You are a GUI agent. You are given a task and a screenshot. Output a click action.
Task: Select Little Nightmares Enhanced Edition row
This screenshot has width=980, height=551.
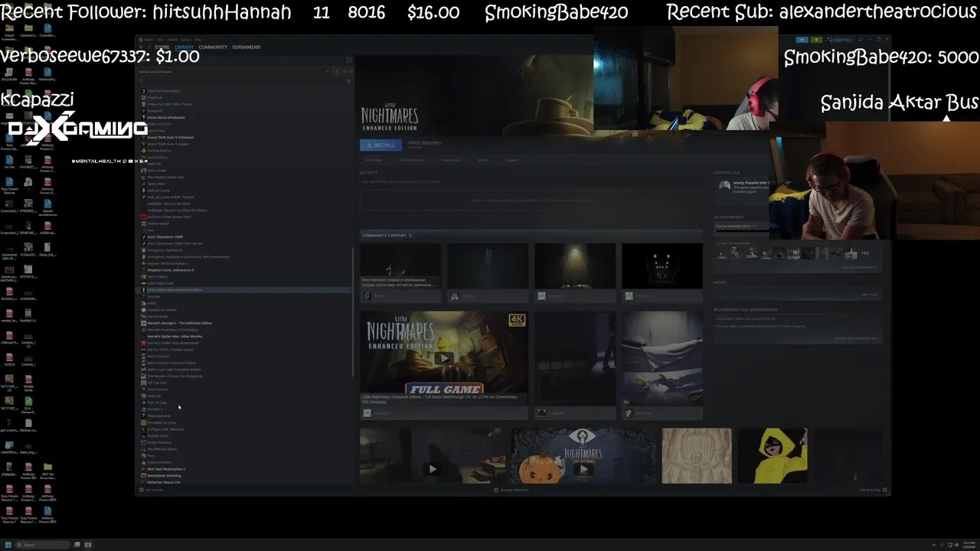coord(245,290)
